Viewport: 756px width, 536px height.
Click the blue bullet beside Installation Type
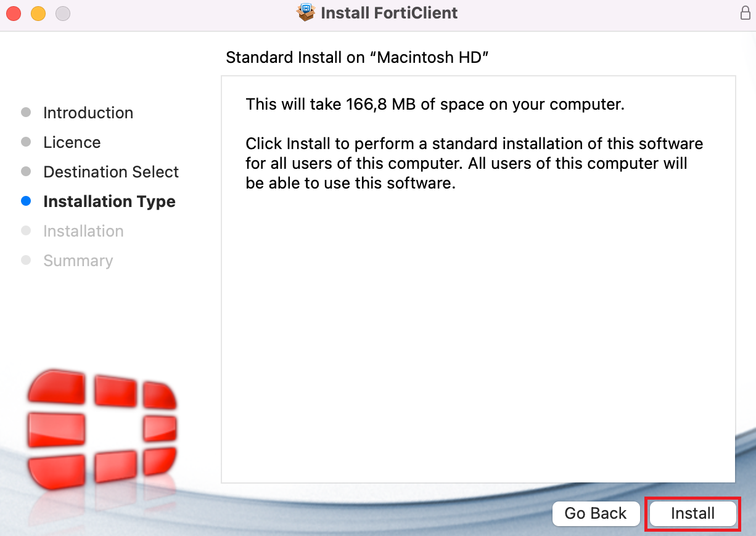pos(26,201)
